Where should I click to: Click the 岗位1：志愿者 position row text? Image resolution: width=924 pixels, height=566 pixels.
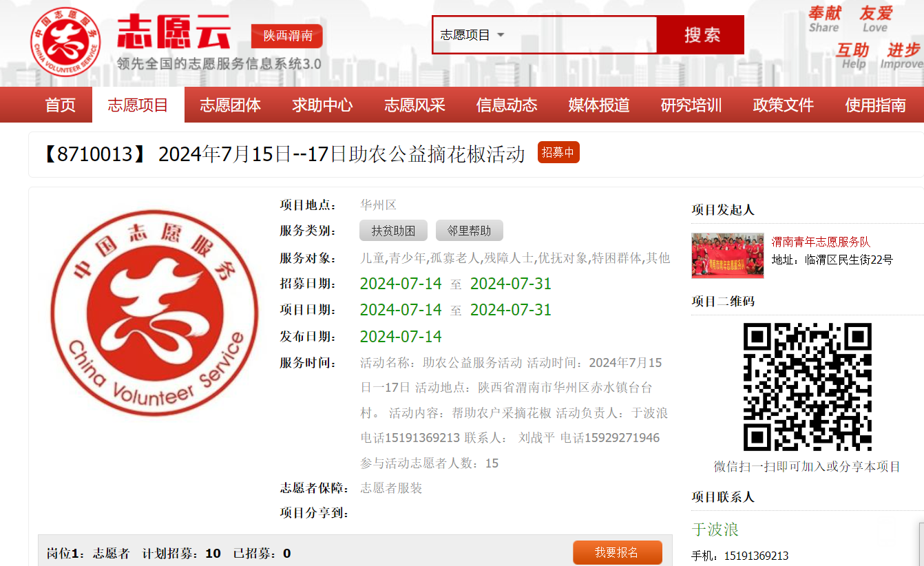point(88,554)
